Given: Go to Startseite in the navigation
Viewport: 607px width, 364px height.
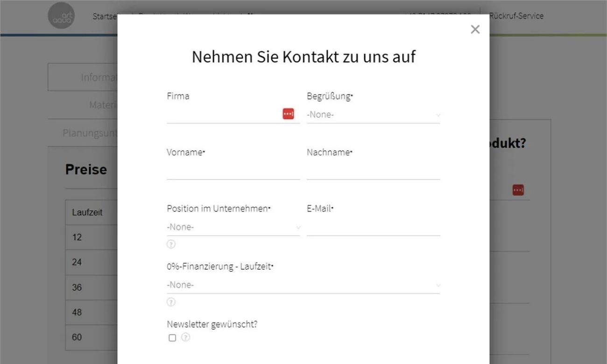Looking at the screenshot, I should [105, 16].
